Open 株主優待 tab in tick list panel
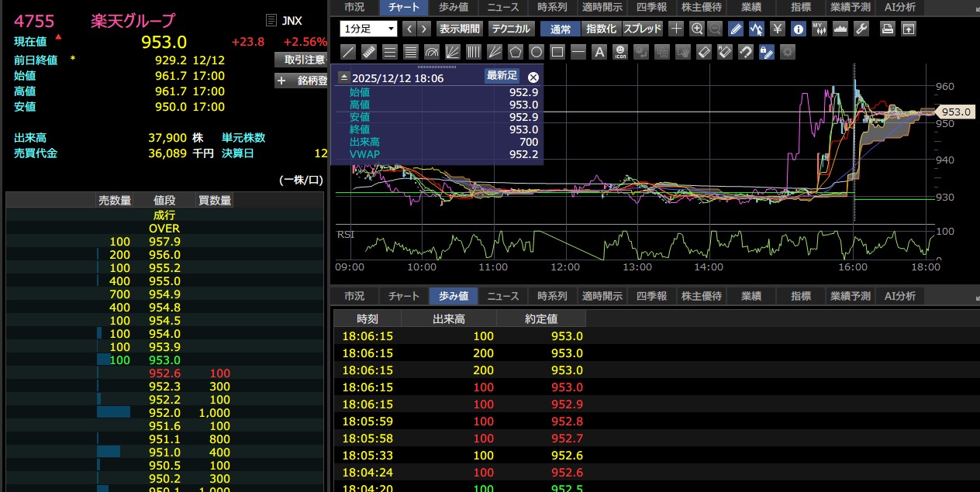The height and width of the screenshot is (492, 980). click(x=701, y=296)
